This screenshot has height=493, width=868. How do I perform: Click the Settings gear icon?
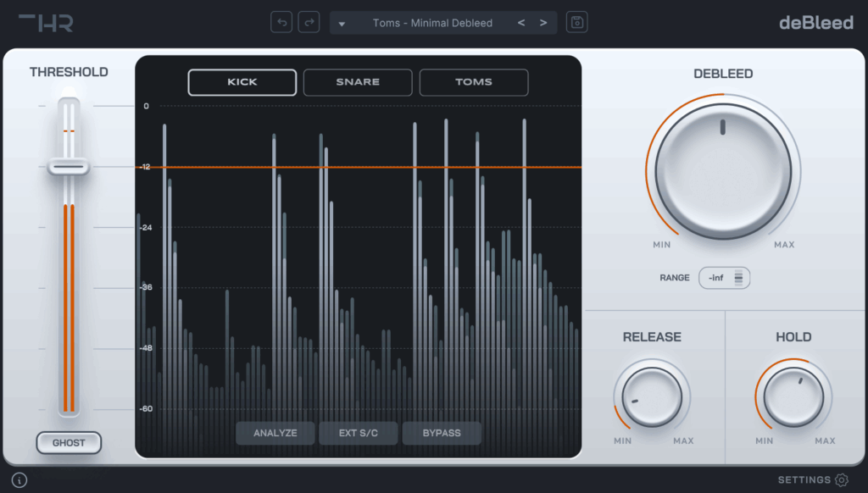click(842, 480)
